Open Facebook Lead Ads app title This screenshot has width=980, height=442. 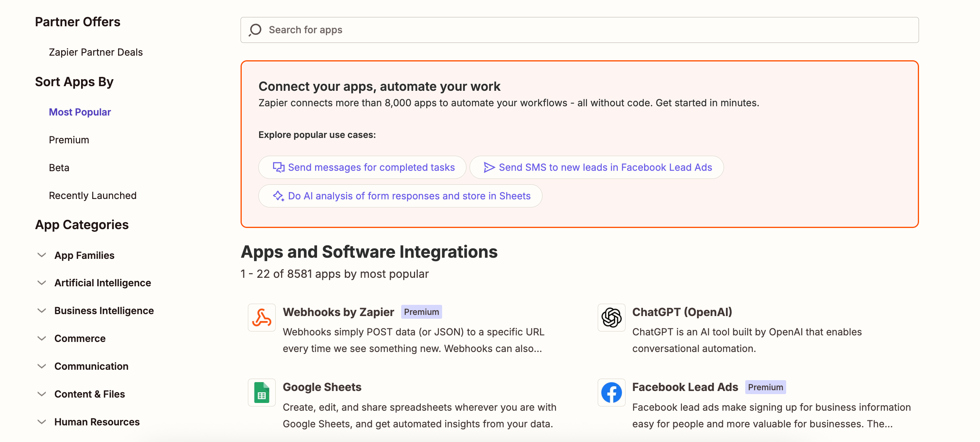(685, 387)
